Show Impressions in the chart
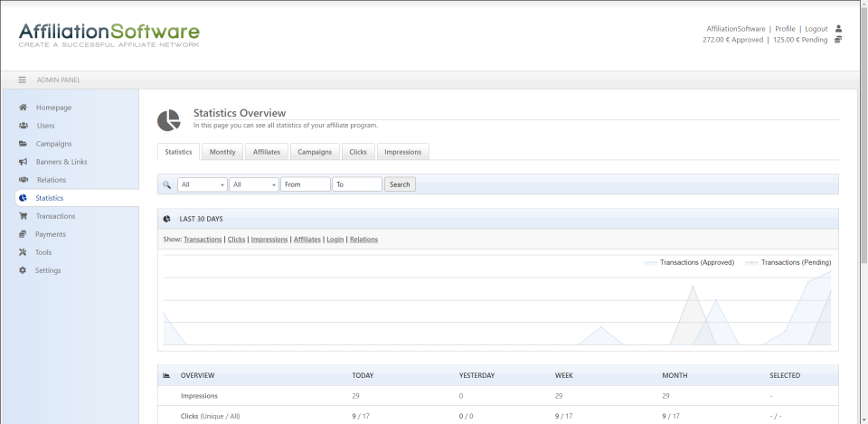This screenshot has height=424, width=868. pos(269,240)
